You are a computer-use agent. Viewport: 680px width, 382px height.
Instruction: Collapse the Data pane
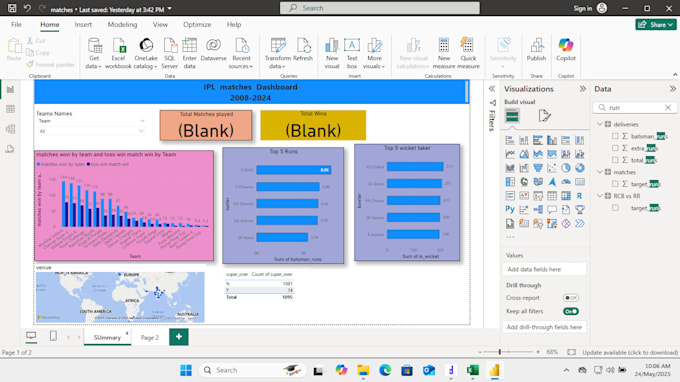672,89
